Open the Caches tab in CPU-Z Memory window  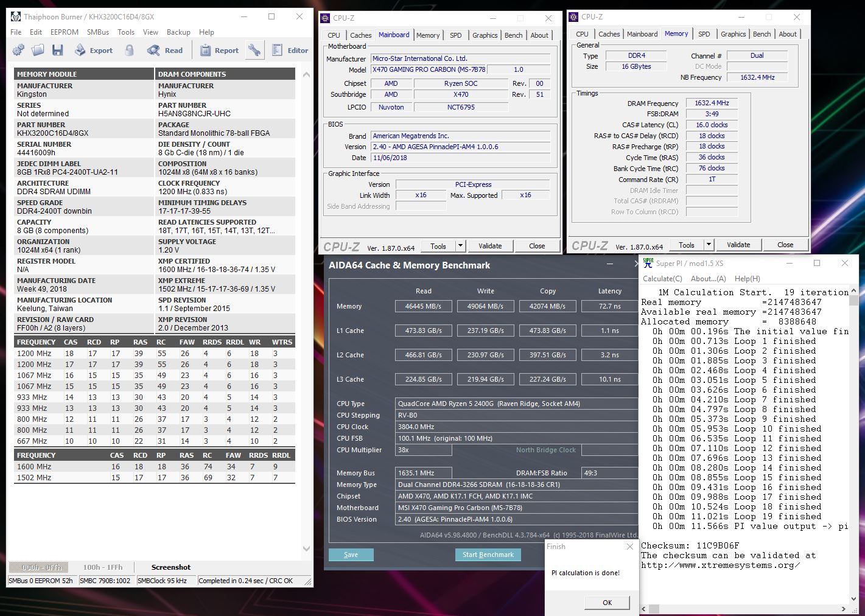click(609, 34)
